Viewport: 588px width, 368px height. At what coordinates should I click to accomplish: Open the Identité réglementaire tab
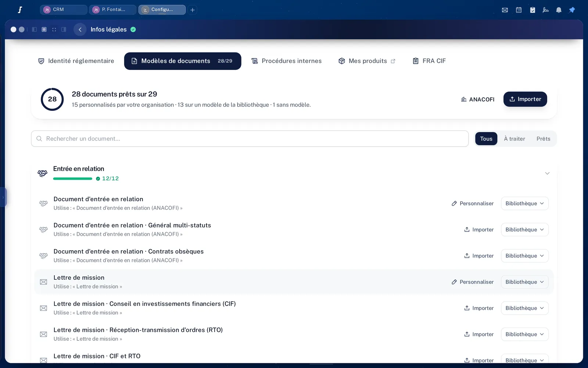[76, 61]
